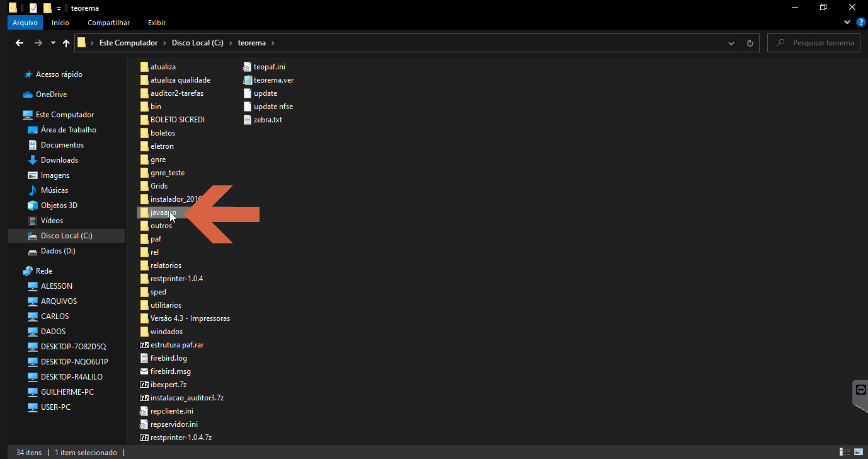This screenshot has width=868, height=459.
Task: Go up one folder level arrow
Action: click(x=66, y=43)
